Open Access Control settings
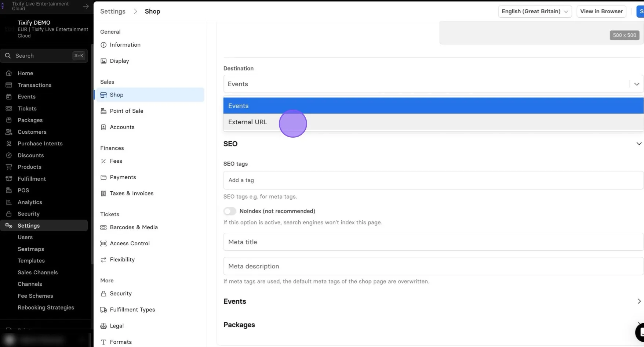This screenshot has width=644, height=347. point(130,243)
